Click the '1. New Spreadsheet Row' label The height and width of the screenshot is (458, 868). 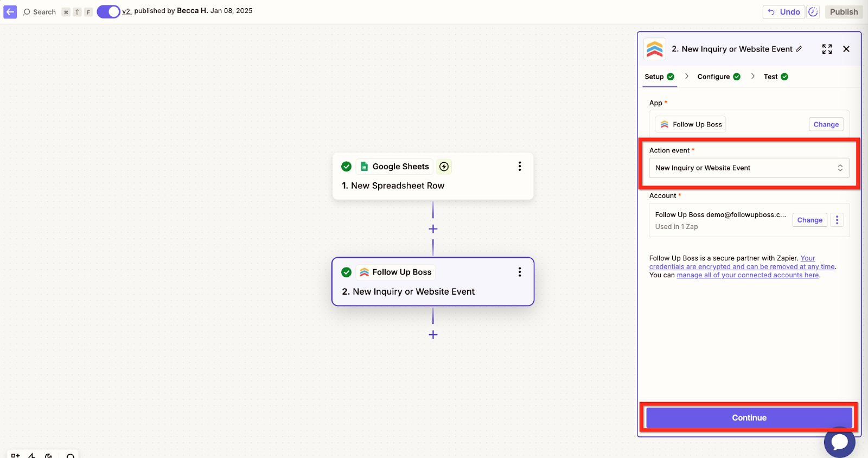[393, 186]
